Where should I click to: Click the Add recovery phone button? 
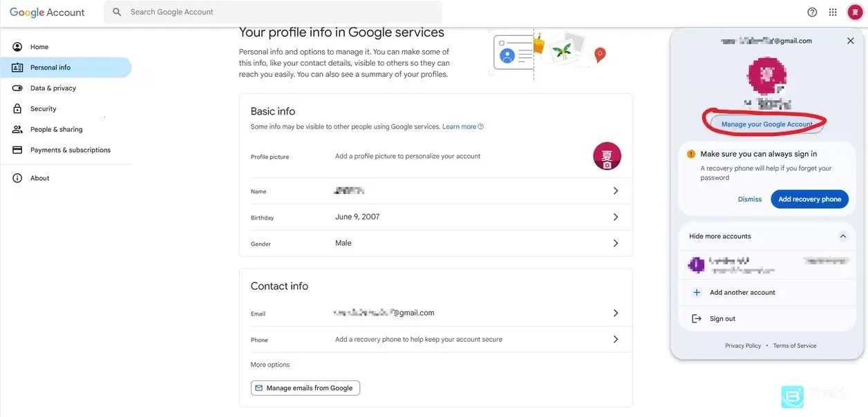[809, 200]
